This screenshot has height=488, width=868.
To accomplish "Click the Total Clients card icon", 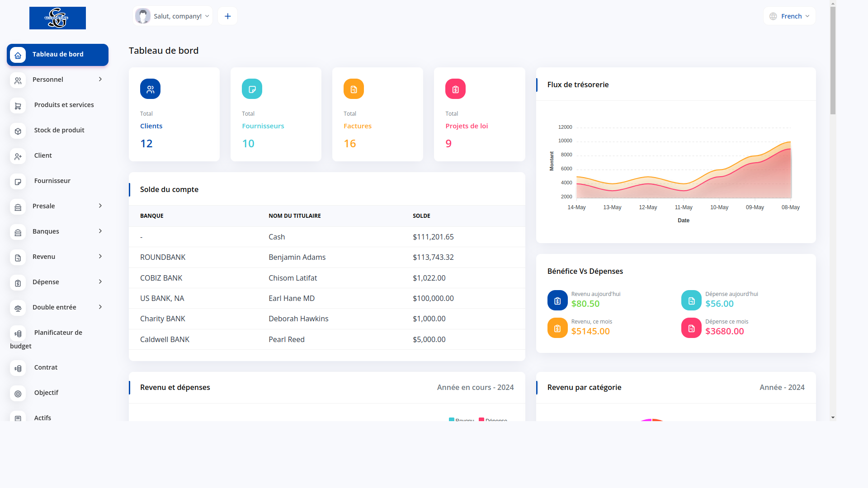I will point(150,89).
